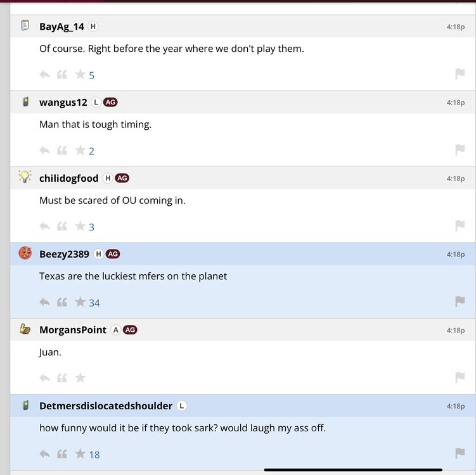Click the 4:18p timestamp on MorgansPoint's post

tap(455, 331)
